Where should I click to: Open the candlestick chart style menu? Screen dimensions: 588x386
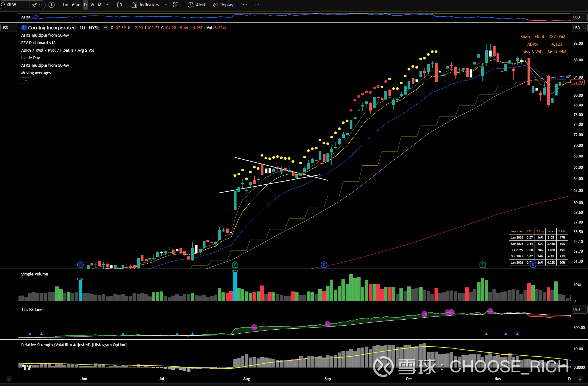point(119,5)
